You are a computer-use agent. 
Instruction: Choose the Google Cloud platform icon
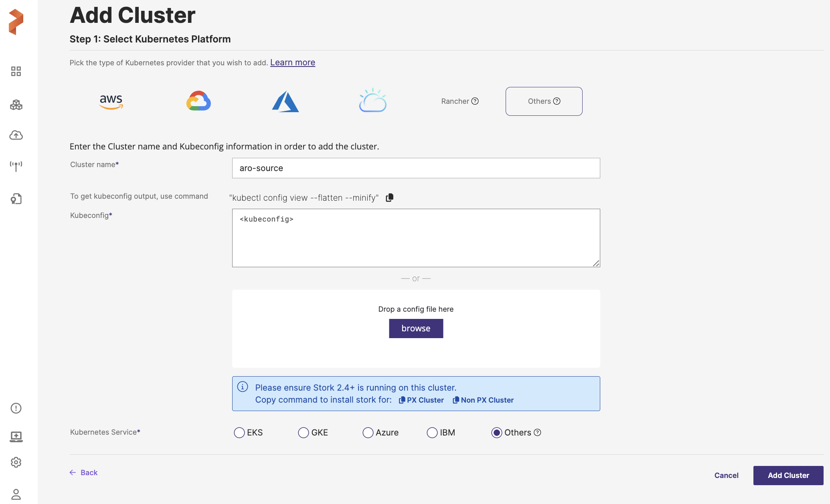click(x=198, y=101)
